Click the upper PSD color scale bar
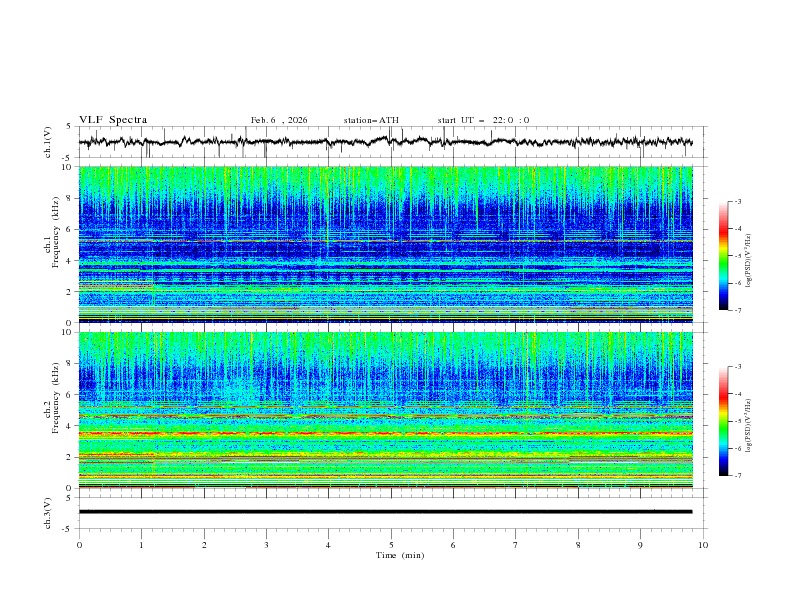Image resolution: width=792 pixels, height=612 pixels. pos(724,256)
